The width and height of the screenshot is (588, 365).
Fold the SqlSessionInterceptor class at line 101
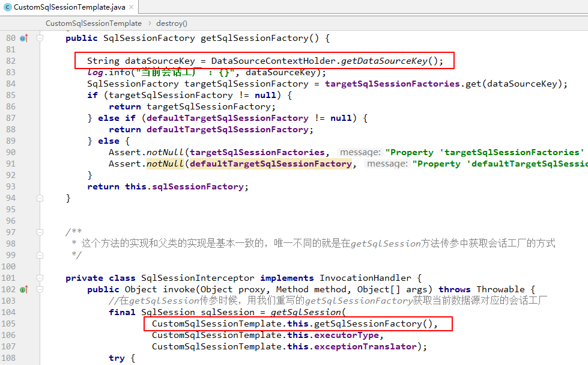click(40, 278)
